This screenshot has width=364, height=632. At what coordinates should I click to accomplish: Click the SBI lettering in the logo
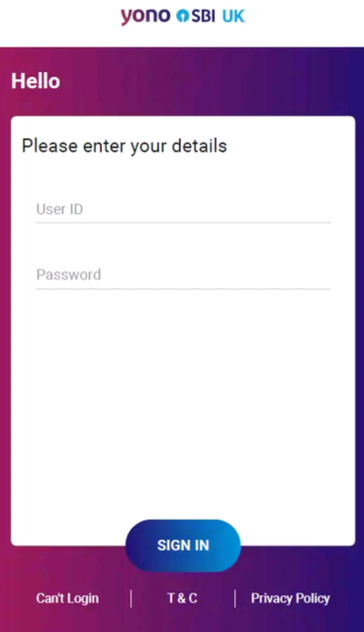click(203, 16)
